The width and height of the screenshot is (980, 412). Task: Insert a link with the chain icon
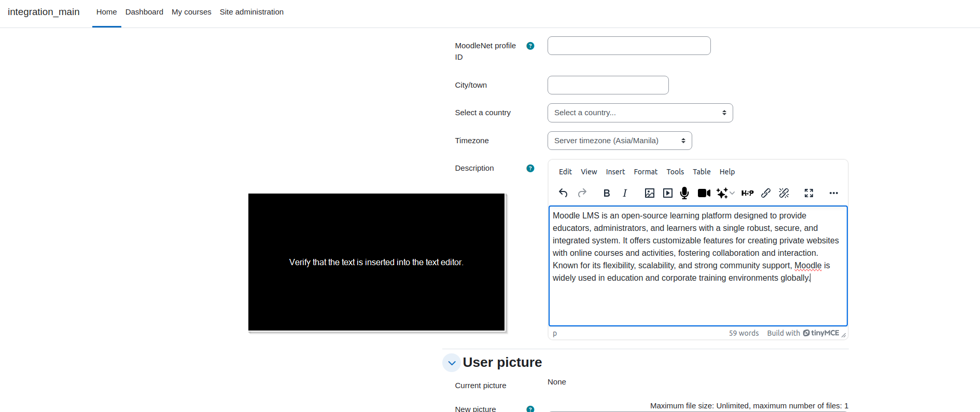[766, 193]
